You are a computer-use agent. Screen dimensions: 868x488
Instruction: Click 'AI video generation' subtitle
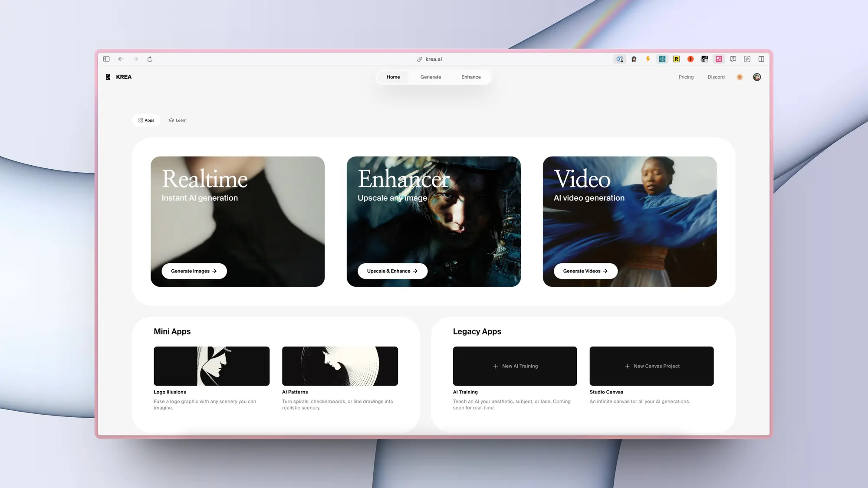tap(589, 198)
